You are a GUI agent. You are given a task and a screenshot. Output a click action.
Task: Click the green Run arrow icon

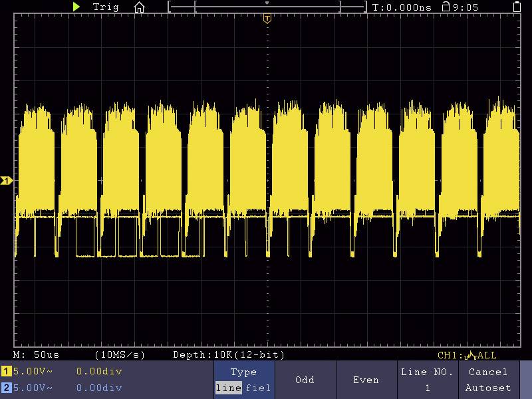click(x=76, y=7)
